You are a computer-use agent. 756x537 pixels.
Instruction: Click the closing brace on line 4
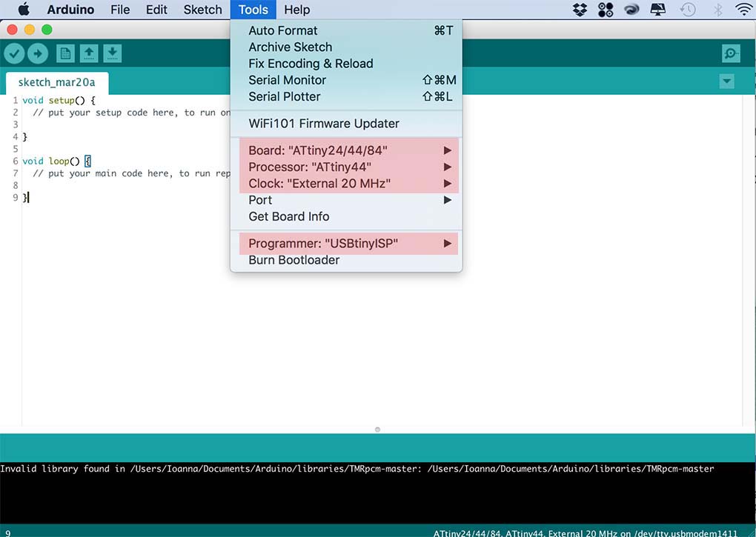click(x=25, y=137)
